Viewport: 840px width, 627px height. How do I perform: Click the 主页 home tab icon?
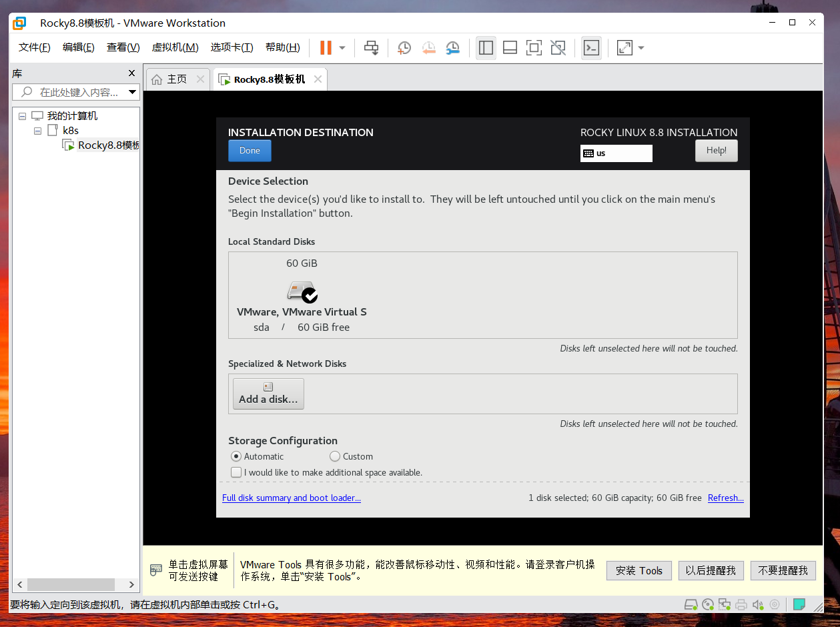coord(157,79)
